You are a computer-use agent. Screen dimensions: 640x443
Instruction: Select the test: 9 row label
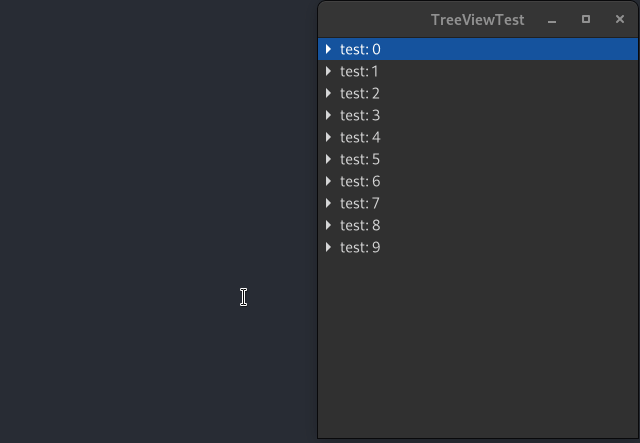(x=360, y=248)
